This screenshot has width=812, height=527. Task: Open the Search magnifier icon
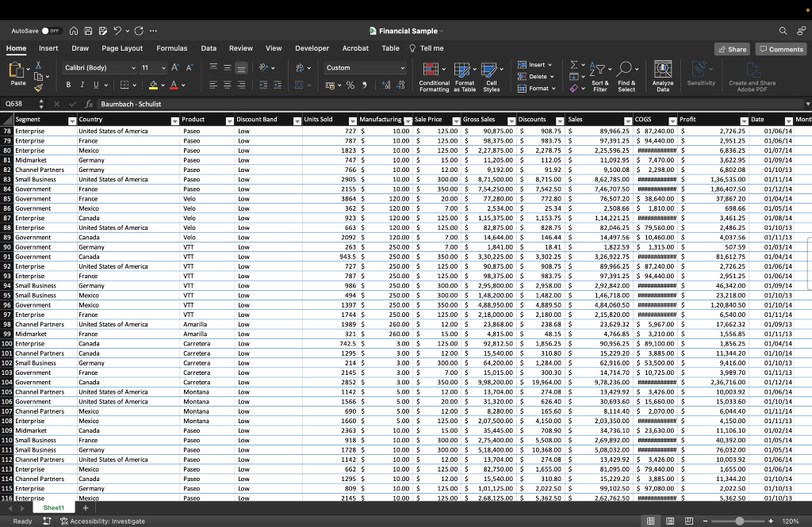point(783,31)
